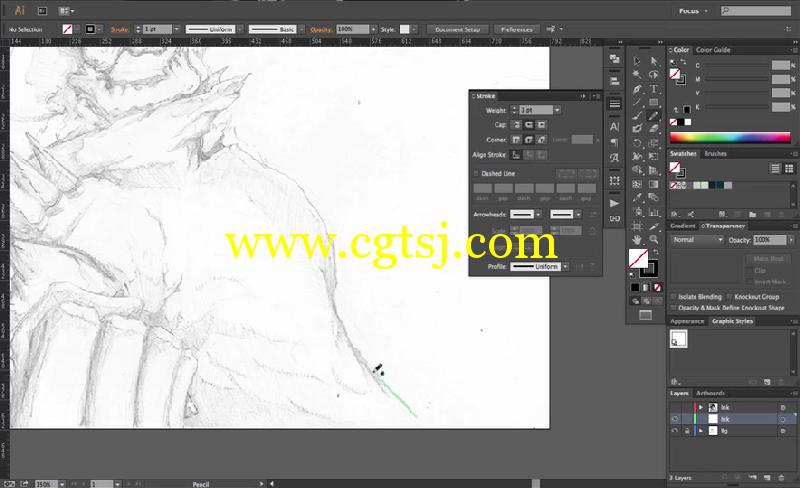Select the Paintbrush tool

637,116
